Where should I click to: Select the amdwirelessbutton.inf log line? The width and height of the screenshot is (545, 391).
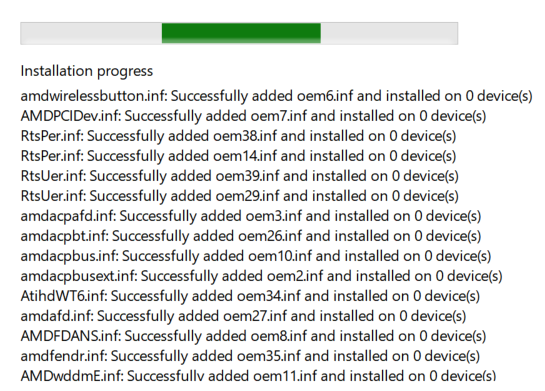(276, 96)
